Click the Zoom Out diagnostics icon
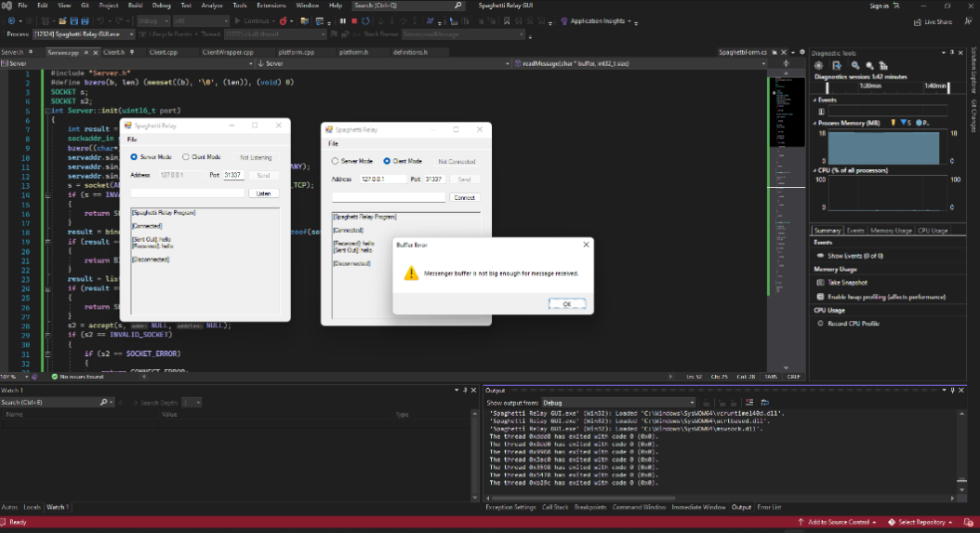This screenshot has height=533, width=980. 869,65
